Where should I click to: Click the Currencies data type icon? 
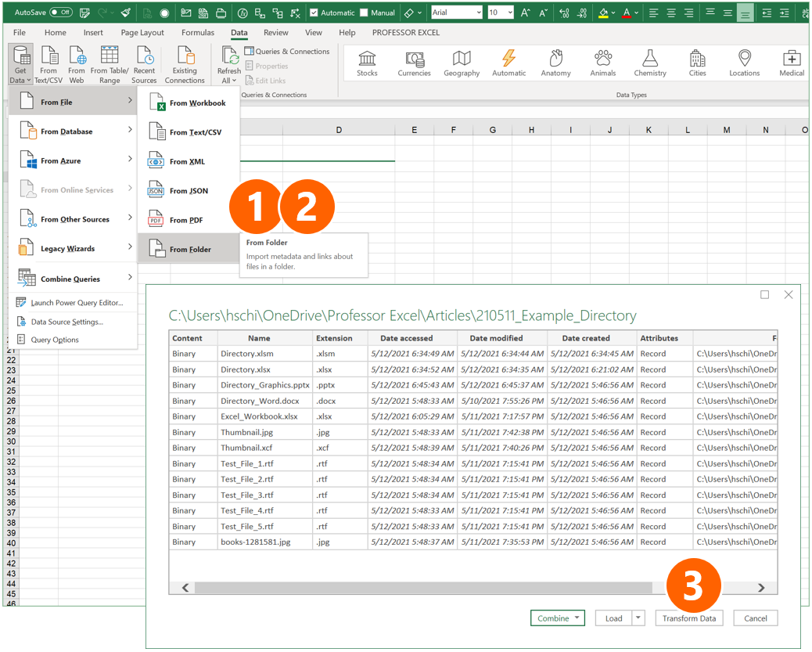414,63
